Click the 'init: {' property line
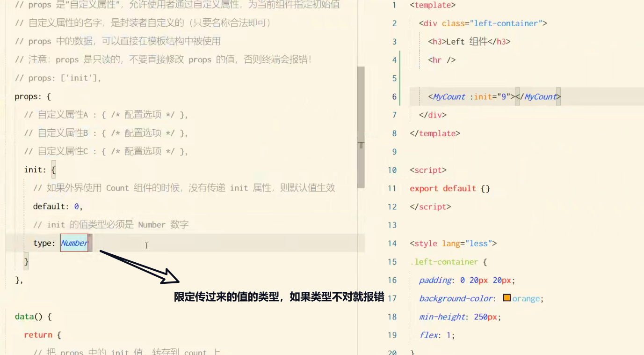 tap(40, 170)
